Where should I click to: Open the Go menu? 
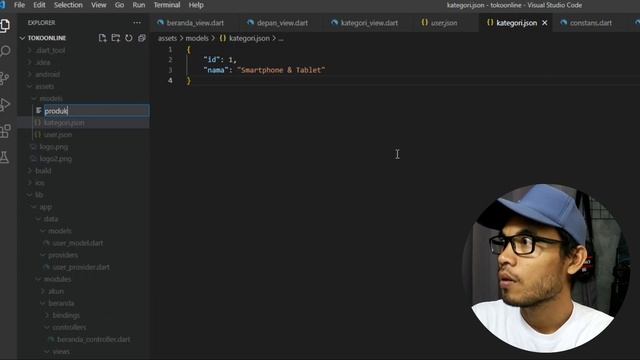pyautogui.click(x=119, y=5)
